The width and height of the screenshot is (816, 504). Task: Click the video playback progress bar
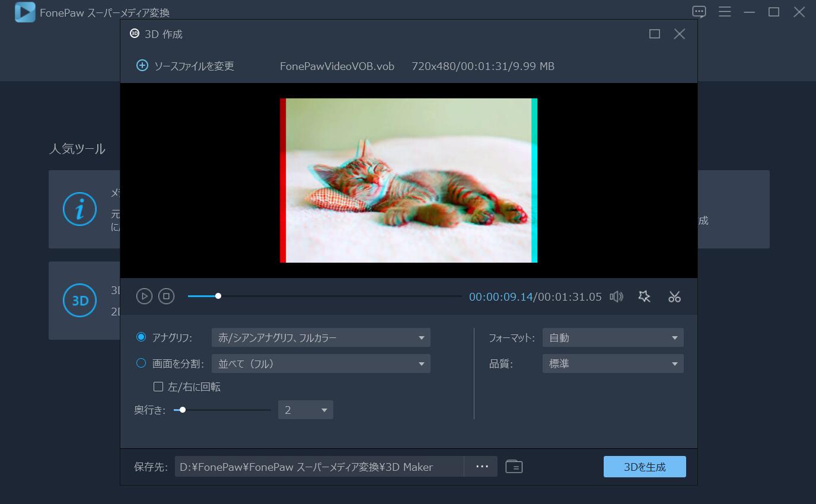click(324, 296)
